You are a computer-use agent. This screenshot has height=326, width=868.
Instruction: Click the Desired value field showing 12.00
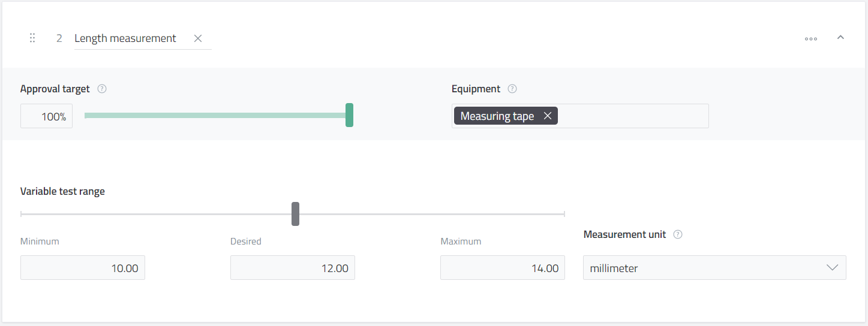(293, 268)
